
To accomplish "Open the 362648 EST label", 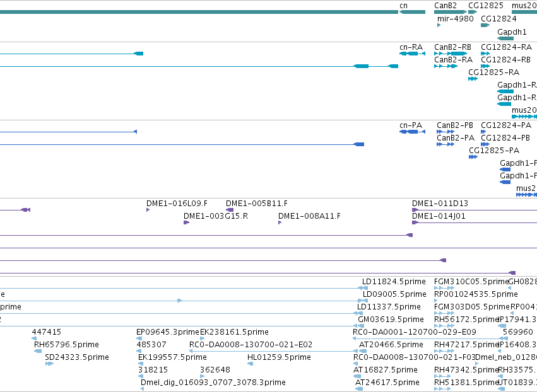I will click(x=215, y=370).
